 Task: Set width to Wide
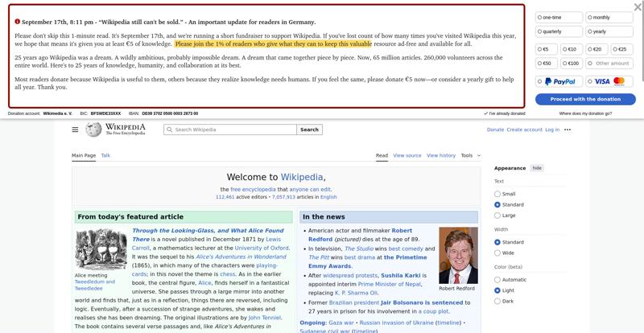(x=497, y=253)
